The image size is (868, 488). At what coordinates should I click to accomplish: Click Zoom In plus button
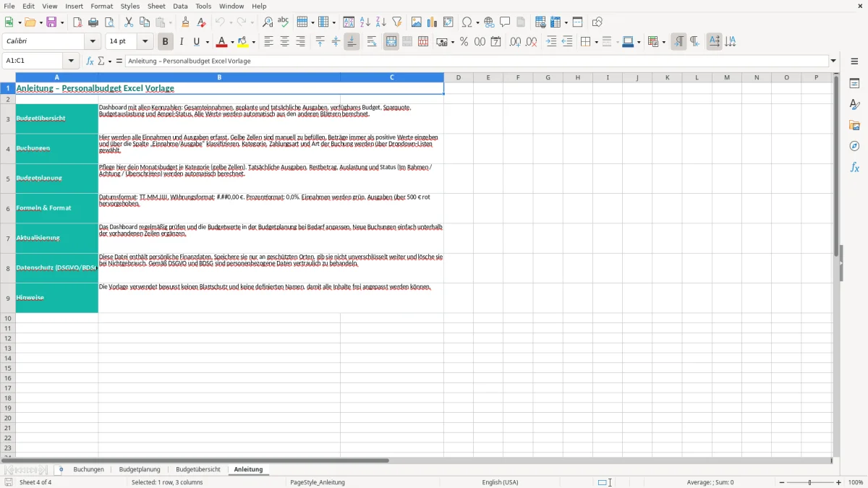(x=839, y=482)
